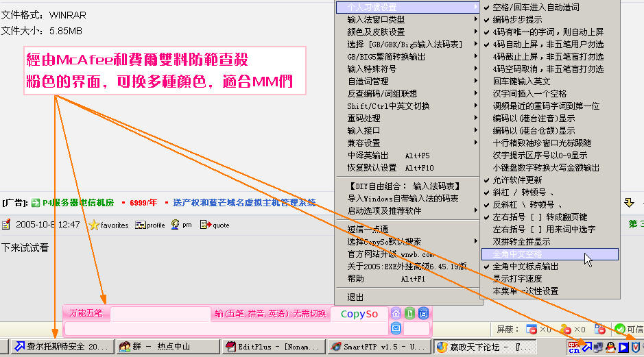Click the blue play-button tray icon
644x357 pixels.
[x=623, y=347]
